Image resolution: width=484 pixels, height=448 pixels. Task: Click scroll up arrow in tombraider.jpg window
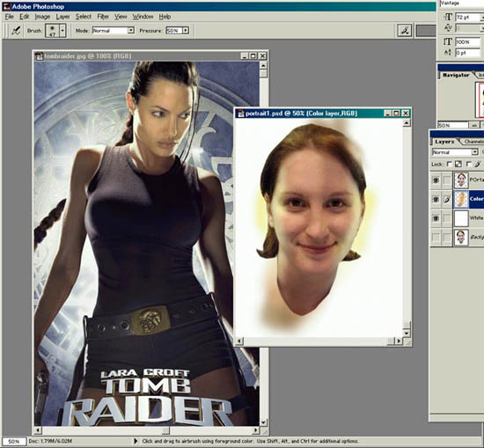(x=263, y=65)
